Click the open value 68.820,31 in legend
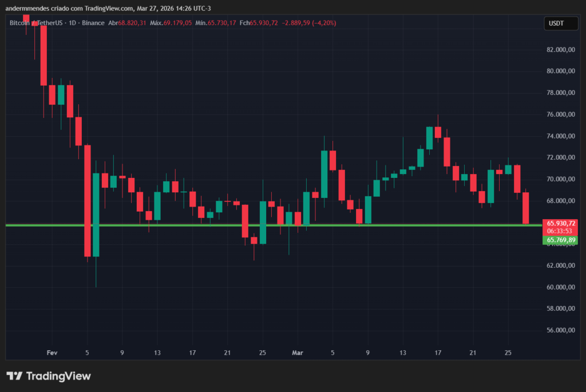The image size is (586, 392). pos(130,23)
